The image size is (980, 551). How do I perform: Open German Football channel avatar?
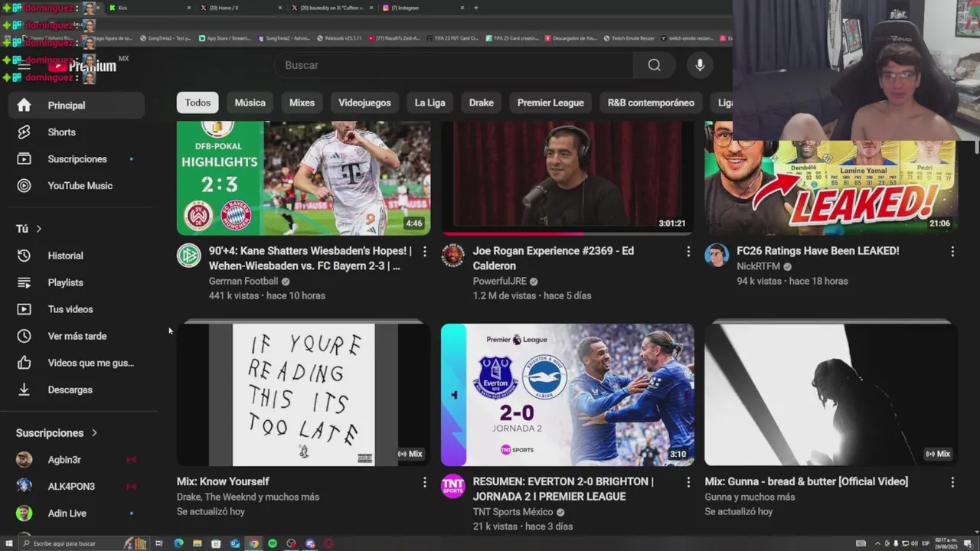point(188,256)
